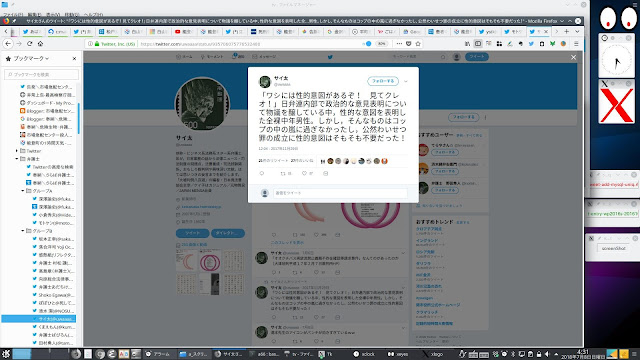Viewport: 640px width, 360px height.
Task: Open the page actions three-dot menu
Action: click(399, 44)
